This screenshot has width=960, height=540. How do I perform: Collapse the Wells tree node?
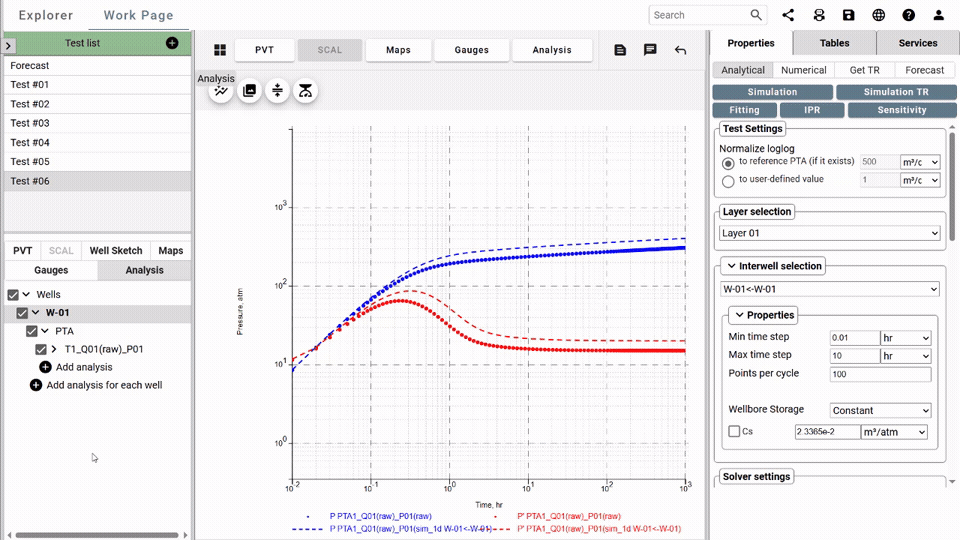click(26, 294)
